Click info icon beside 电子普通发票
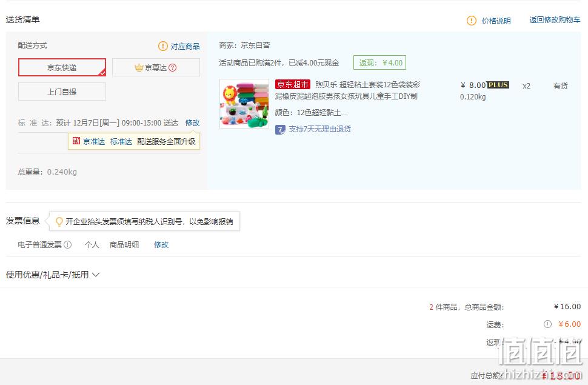 [67, 245]
